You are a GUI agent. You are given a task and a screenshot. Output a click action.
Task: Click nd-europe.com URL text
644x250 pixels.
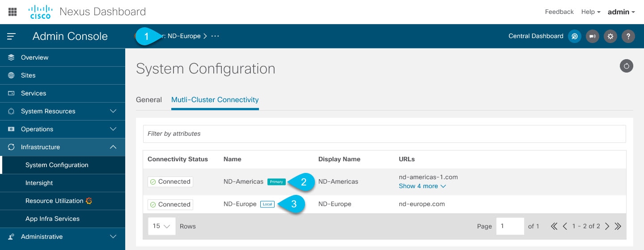(x=422, y=204)
